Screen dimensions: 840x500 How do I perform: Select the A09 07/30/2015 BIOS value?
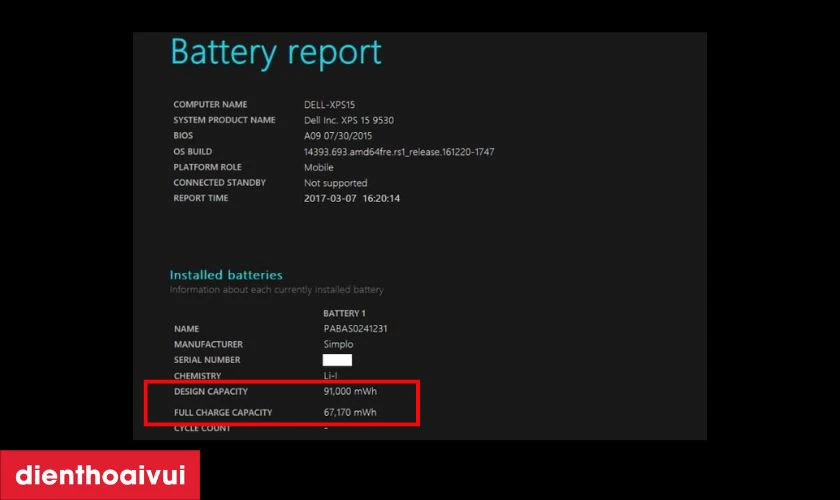[338, 136]
